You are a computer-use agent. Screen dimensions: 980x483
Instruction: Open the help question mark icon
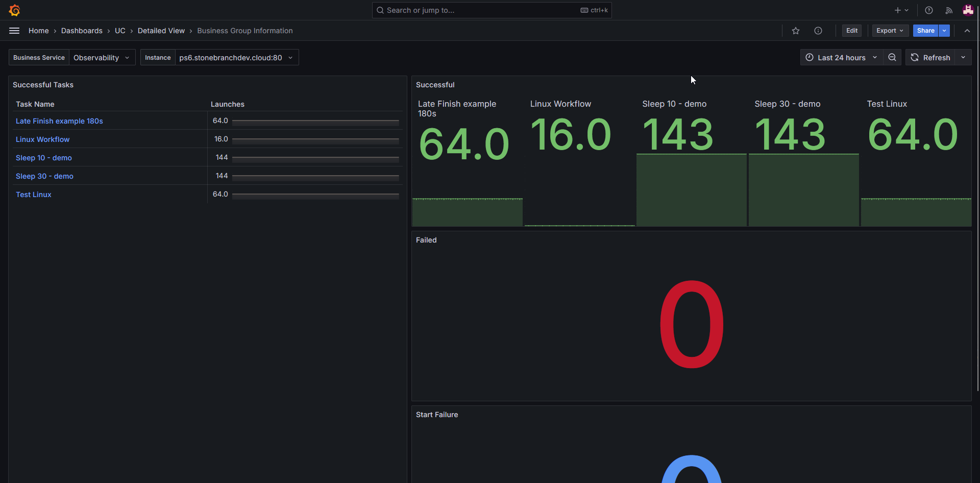click(928, 10)
